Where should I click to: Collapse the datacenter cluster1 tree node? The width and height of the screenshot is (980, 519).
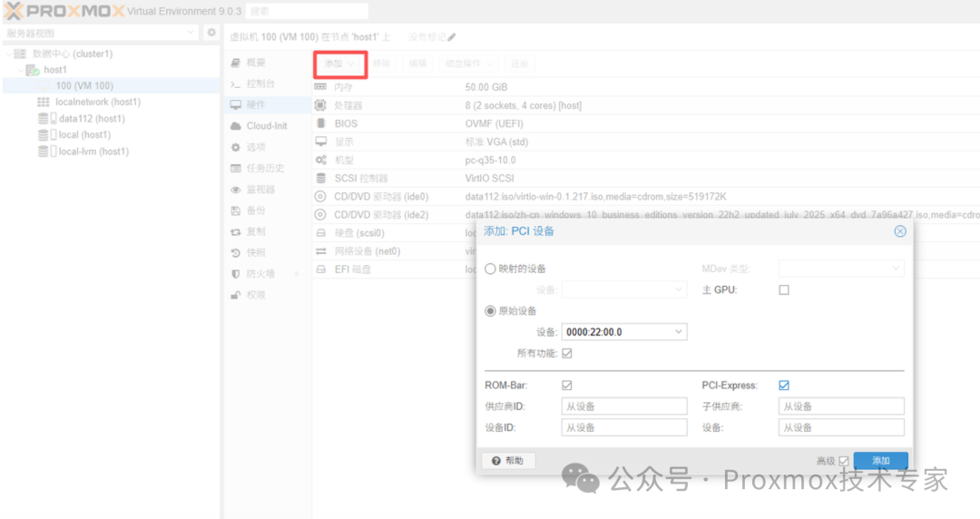point(8,54)
